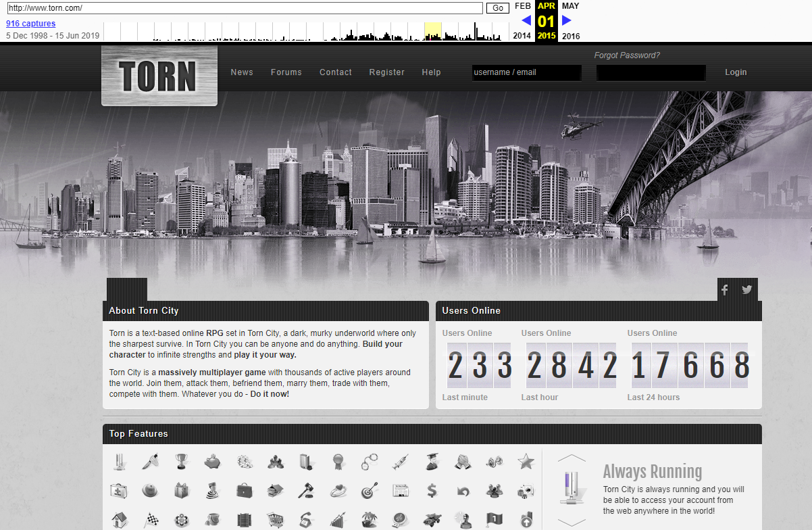Image resolution: width=812 pixels, height=530 pixels.
Task: Select the shopping cart feature icon
Action: pos(275,520)
